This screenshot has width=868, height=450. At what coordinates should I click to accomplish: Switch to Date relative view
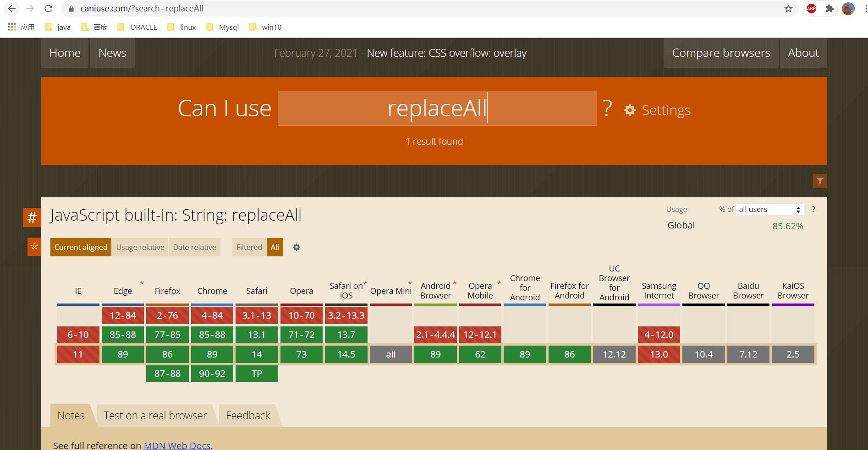click(194, 247)
